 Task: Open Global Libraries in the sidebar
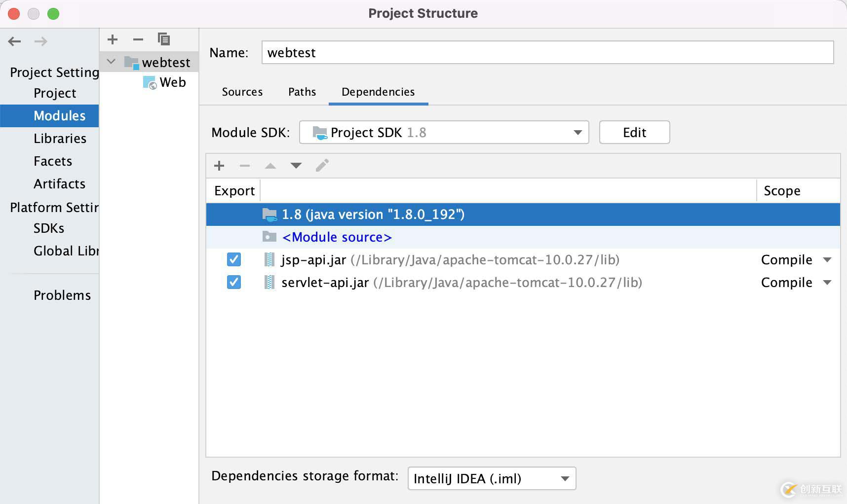[66, 251]
